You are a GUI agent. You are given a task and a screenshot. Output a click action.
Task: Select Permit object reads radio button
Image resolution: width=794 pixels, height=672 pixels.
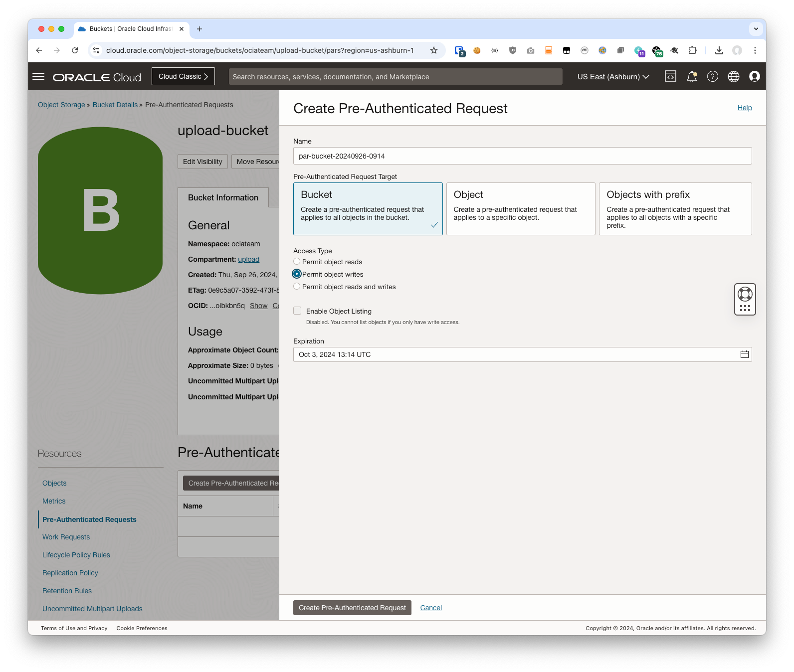coord(297,262)
